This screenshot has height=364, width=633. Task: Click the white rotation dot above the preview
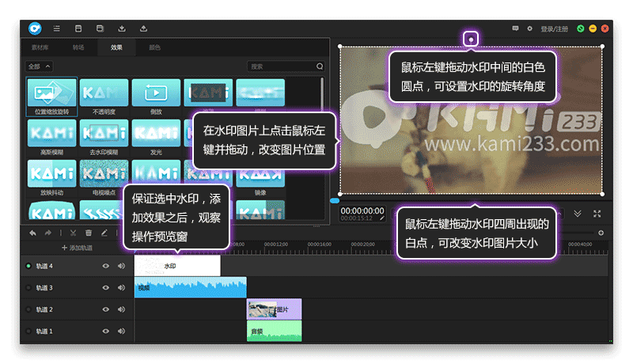tap(471, 40)
